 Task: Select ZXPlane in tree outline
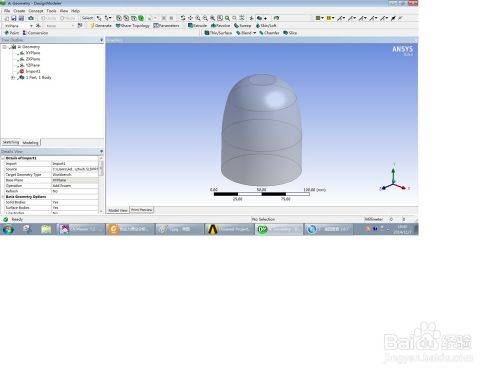[x=33, y=59]
